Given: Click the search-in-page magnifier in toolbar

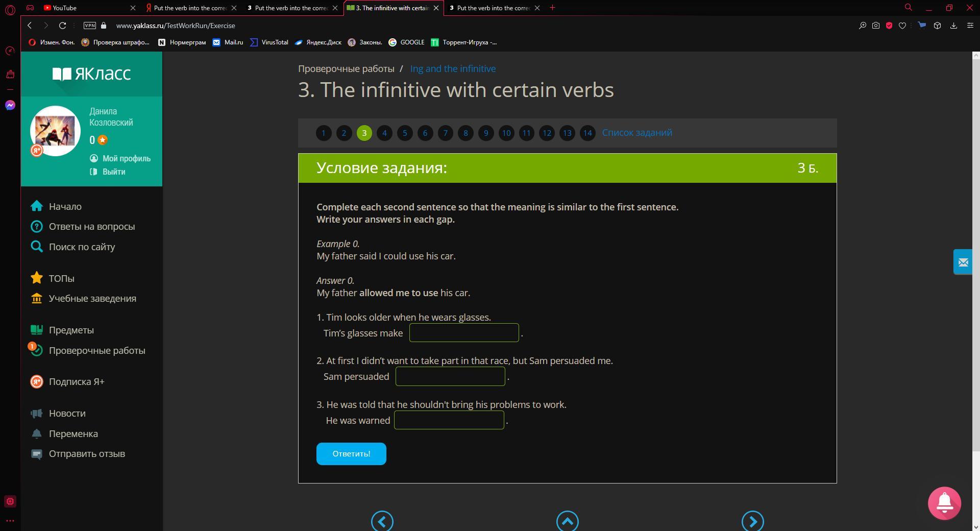Looking at the screenshot, I should click(x=863, y=26).
